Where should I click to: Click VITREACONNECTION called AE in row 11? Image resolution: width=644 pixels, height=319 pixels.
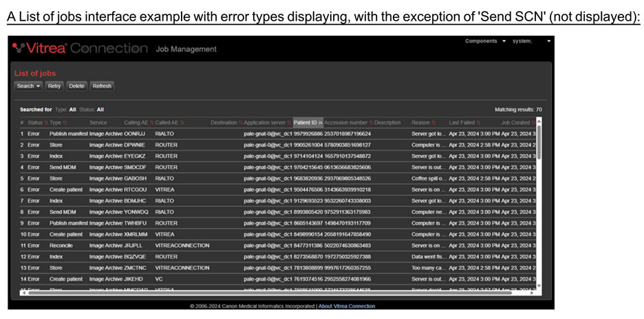182,245
